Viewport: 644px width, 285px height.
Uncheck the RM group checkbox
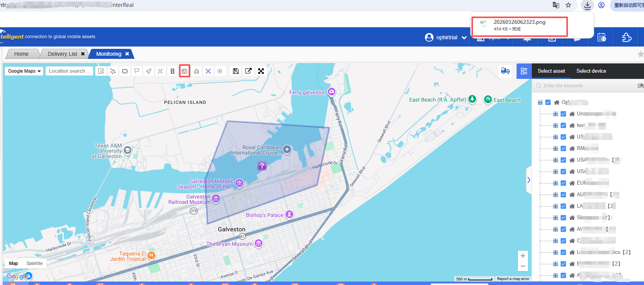pyautogui.click(x=563, y=148)
